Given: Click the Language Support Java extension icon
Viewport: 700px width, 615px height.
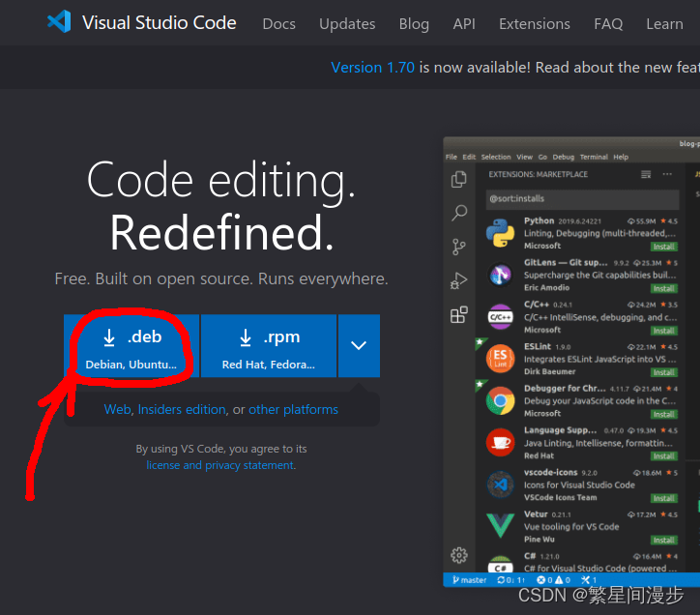Looking at the screenshot, I should [500, 442].
